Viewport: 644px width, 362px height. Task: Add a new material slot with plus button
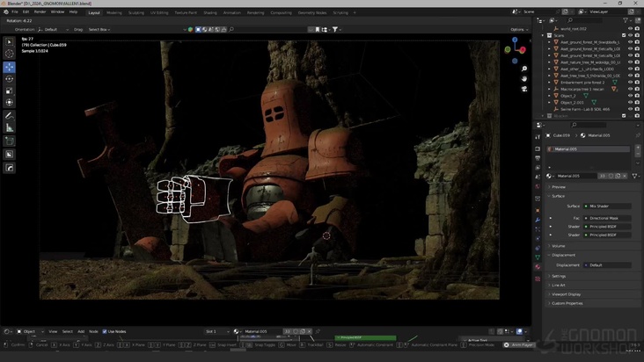(x=638, y=148)
